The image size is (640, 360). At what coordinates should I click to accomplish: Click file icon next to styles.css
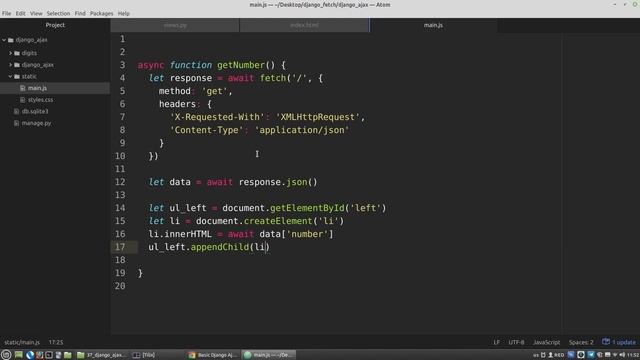[22, 100]
